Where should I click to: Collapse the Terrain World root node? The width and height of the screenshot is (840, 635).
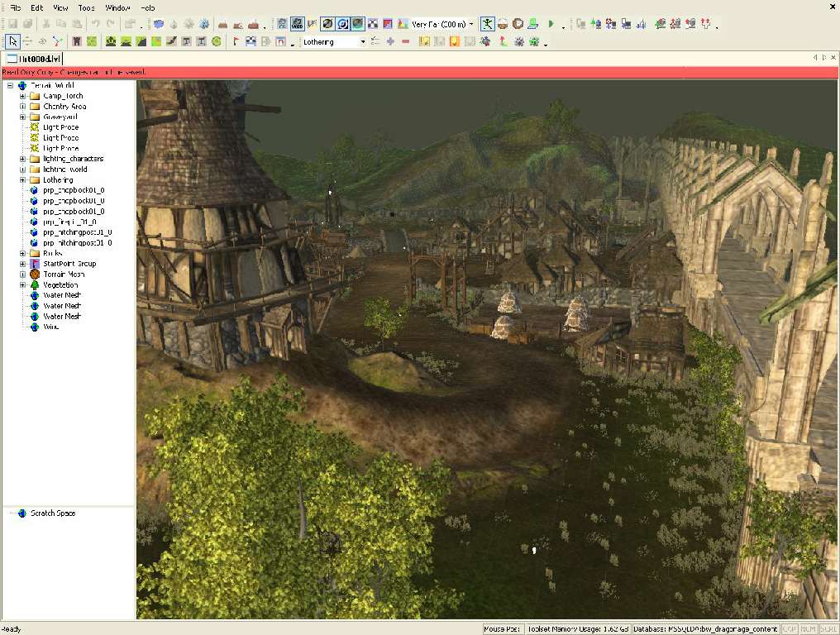tap(10, 85)
